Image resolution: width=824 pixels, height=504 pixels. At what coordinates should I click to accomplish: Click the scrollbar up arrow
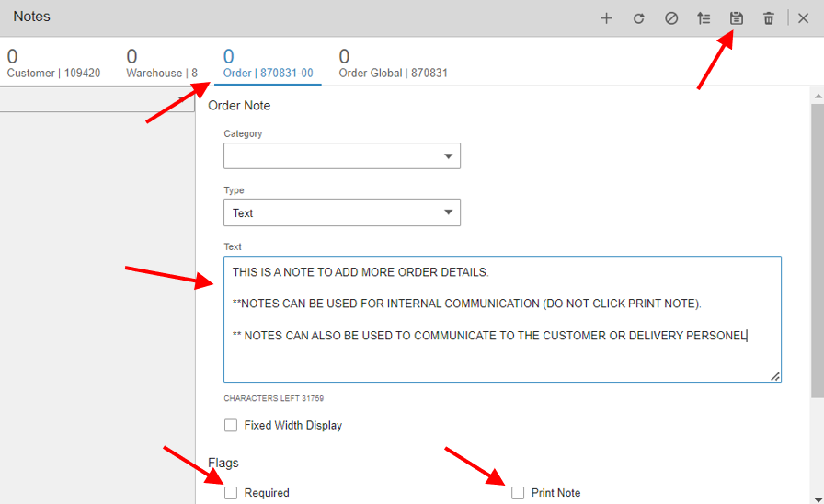818,97
